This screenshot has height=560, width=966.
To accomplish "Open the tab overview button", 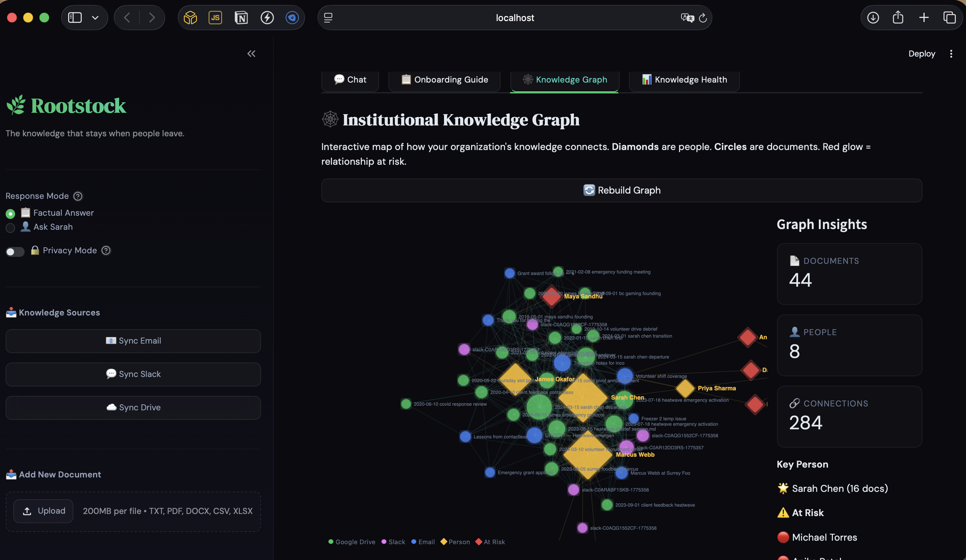I will click(x=949, y=18).
